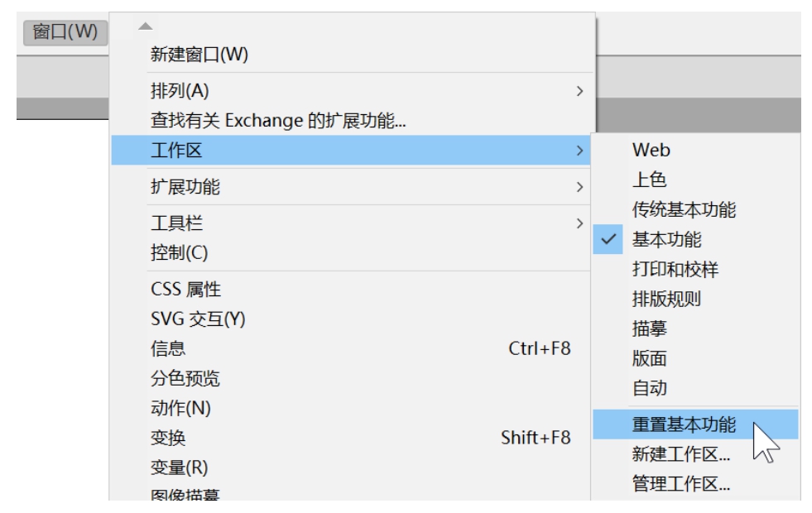The image size is (812, 513).
Task: Click the menu scroll-up arrow
Action: click(146, 26)
